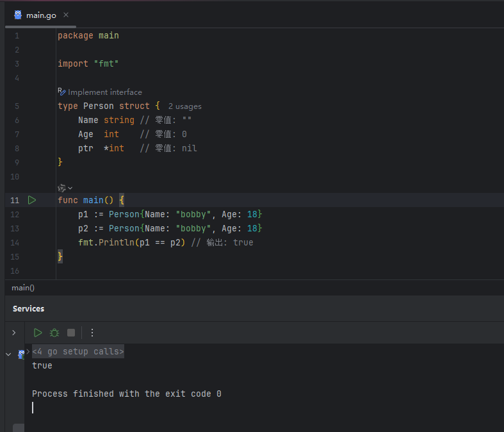Click the 'ptr *int' field on line 8
Viewport: 504px width, 432px height.
101,149
